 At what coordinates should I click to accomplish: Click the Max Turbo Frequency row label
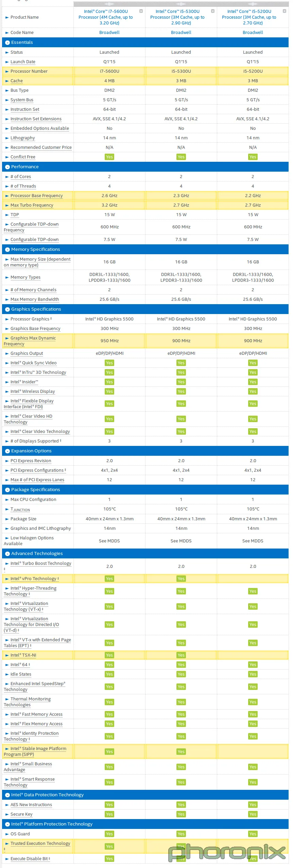click(32, 205)
